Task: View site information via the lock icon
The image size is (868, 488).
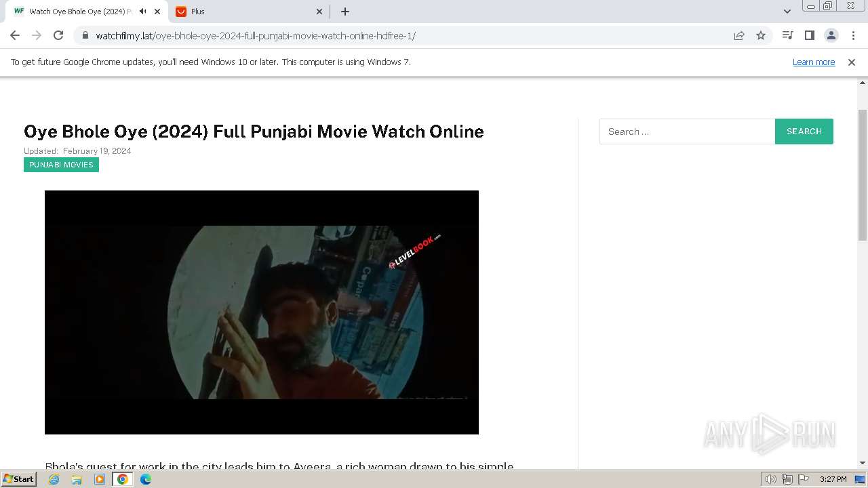Action: click(x=85, y=35)
